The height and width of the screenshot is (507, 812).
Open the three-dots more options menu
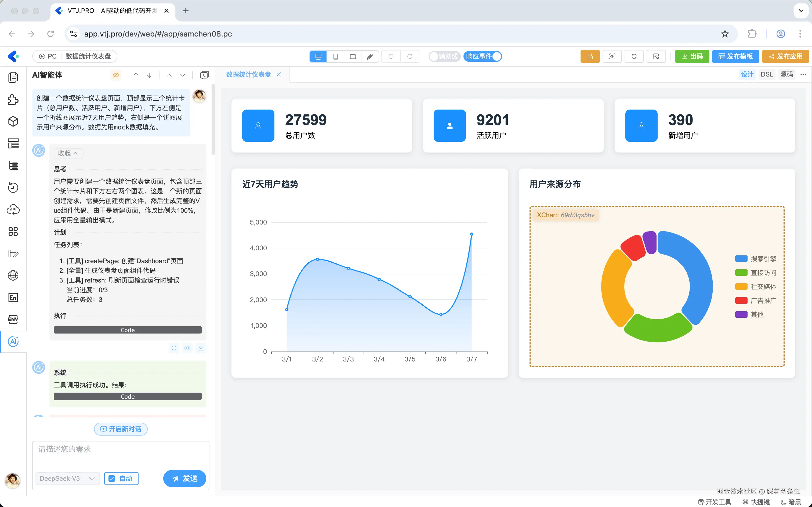[803, 74]
